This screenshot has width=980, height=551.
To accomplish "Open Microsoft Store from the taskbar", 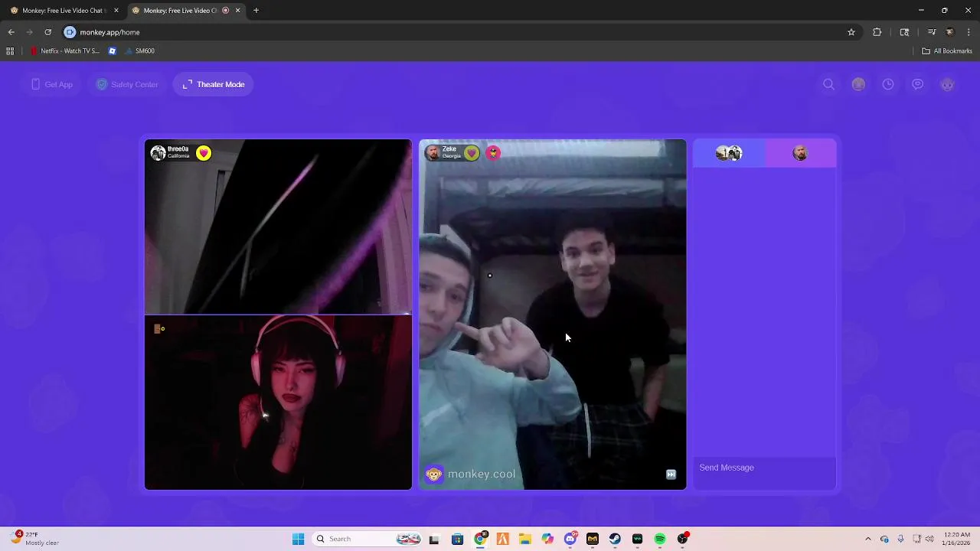I will [457, 539].
